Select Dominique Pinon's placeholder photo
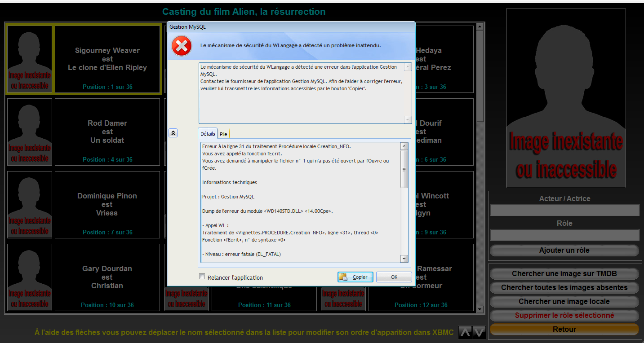This screenshot has width=644, height=343. click(x=30, y=205)
